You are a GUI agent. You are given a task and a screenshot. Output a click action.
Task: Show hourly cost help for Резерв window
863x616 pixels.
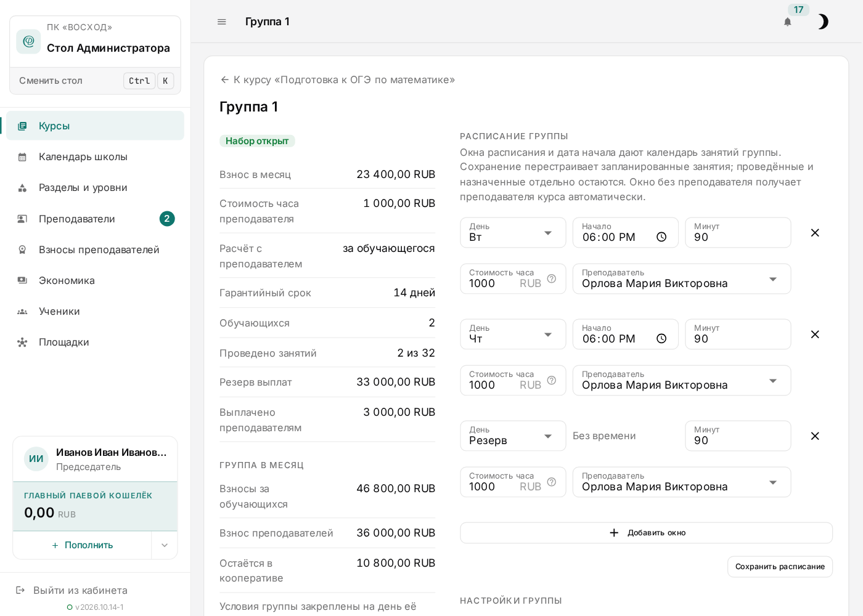(552, 482)
